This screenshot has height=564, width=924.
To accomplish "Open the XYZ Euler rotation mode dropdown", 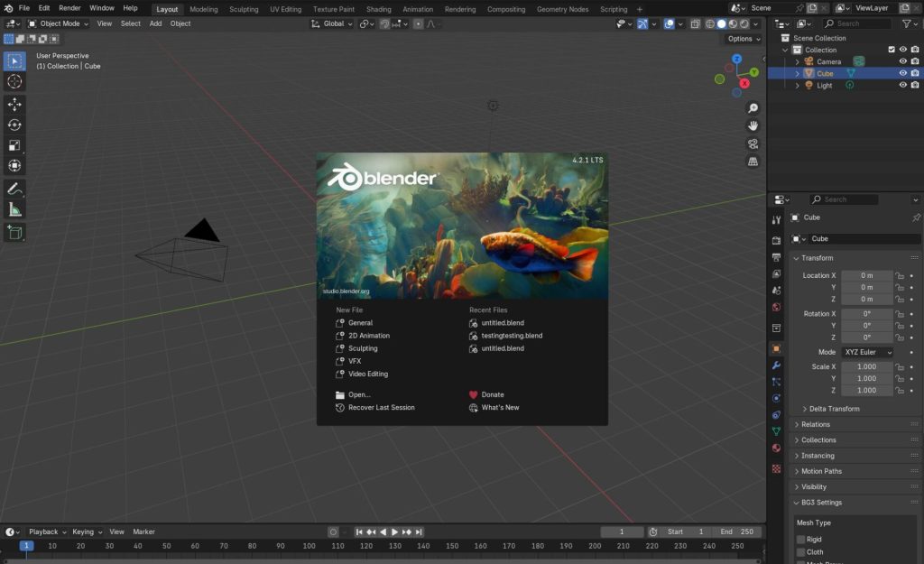I will [867, 352].
